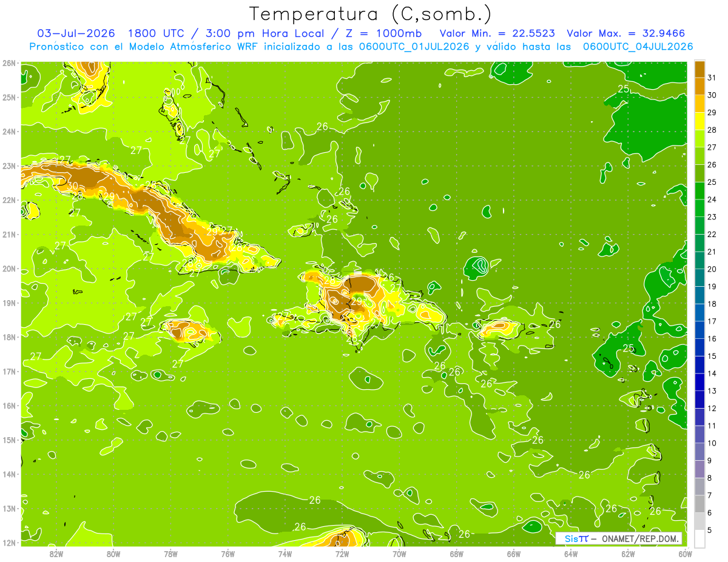Click the '28' colorbar legend label
728x562 pixels.
point(712,130)
